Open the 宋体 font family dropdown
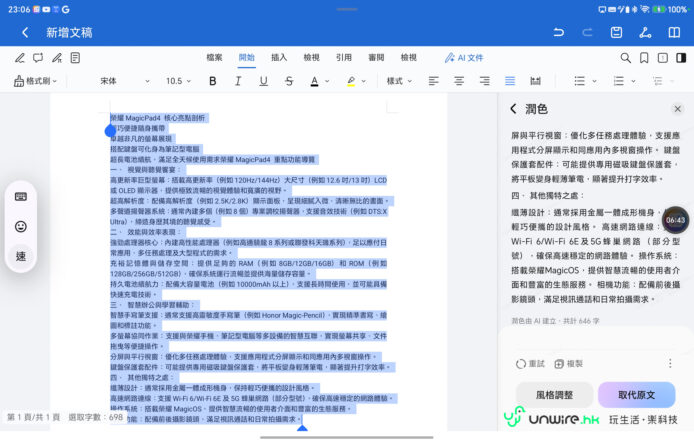694x444 pixels. pyautogui.click(x=125, y=81)
